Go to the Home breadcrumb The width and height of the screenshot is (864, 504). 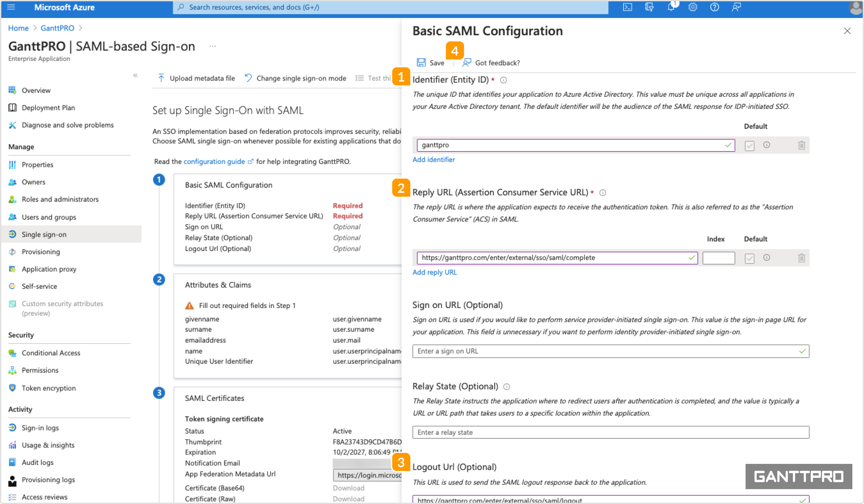click(18, 28)
